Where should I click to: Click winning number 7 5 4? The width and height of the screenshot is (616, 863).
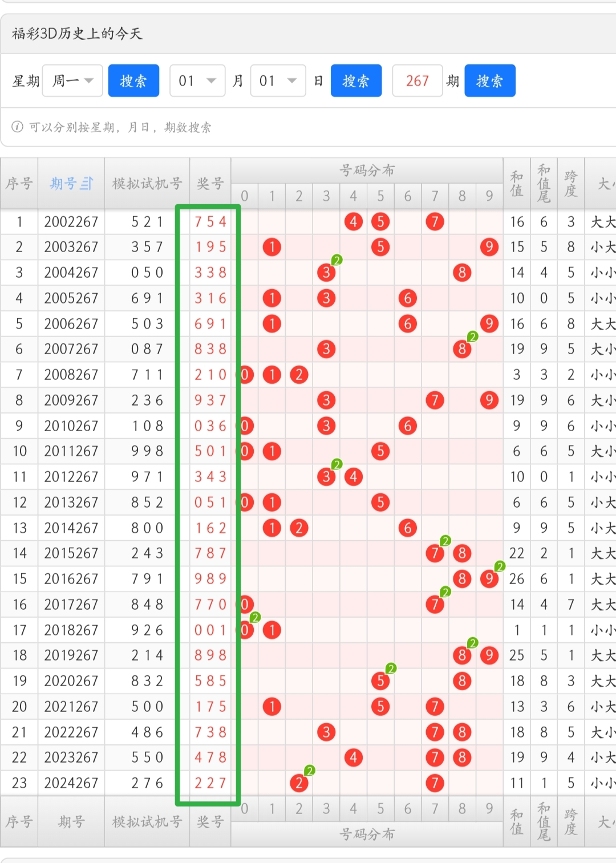point(210,221)
